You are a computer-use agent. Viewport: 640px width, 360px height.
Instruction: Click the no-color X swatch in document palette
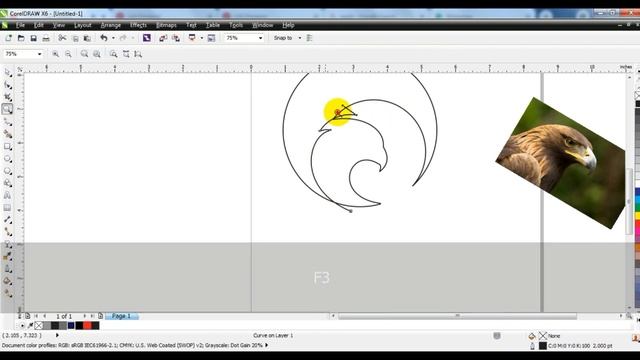pos(38,325)
